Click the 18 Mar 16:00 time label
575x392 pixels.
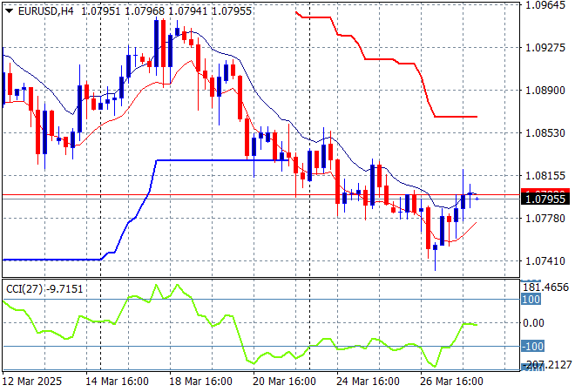tap(200, 382)
